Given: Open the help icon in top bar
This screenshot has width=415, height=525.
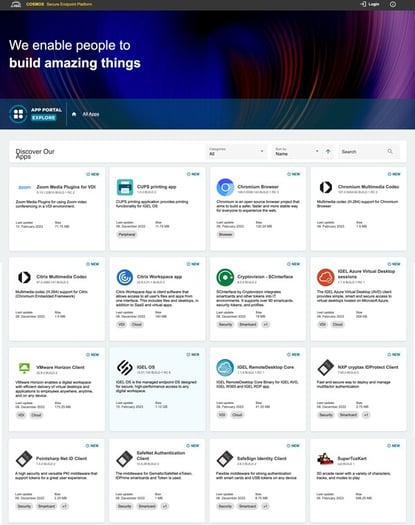Looking at the screenshot, I should pos(393,4).
